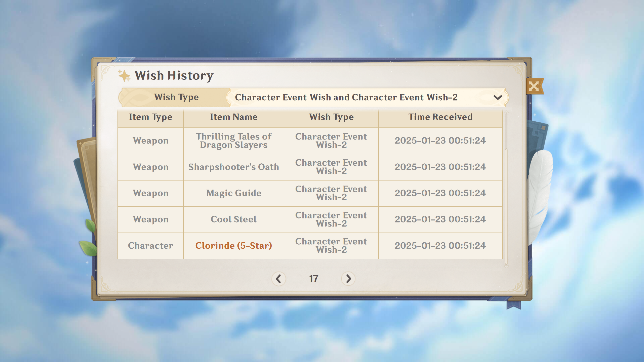Click the timestamp in Sharpshooter's Oath row
This screenshot has height=362, width=644.
pyautogui.click(x=440, y=167)
